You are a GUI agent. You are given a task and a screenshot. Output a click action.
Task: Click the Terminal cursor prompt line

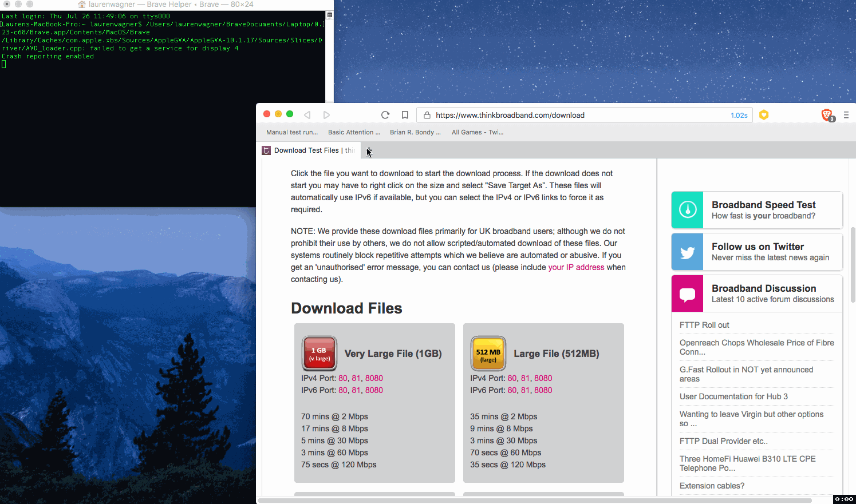tap(3, 64)
